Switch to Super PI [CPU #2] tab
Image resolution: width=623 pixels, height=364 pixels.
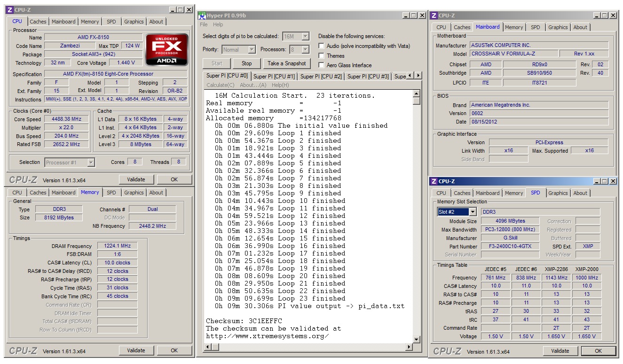(321, 76)
